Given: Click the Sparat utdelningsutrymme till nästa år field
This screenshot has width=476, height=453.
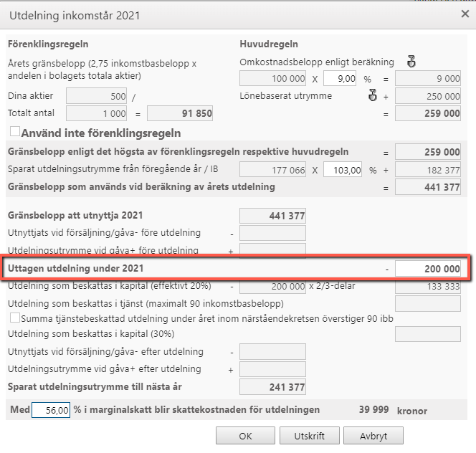Looking at the screenshot, I should (272, 387).
